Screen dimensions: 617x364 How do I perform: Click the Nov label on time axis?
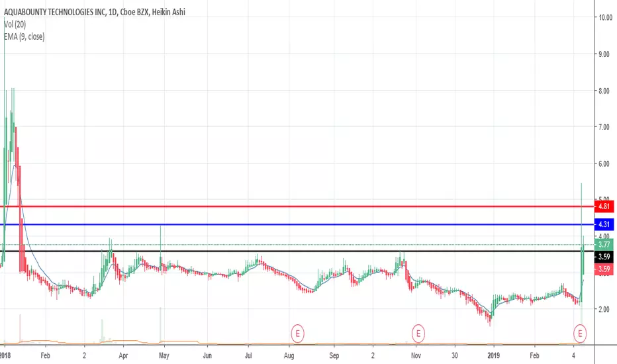pos(416,355)
